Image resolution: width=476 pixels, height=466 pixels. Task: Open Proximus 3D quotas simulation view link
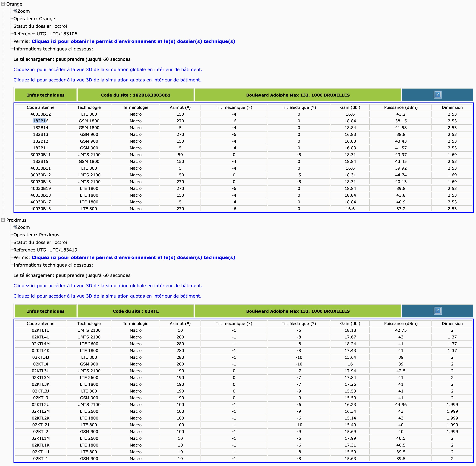click(x=107, y=296)
